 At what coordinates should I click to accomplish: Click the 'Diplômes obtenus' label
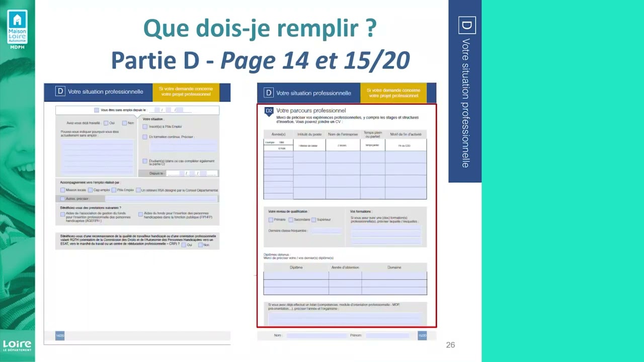[x=276, y=254]
